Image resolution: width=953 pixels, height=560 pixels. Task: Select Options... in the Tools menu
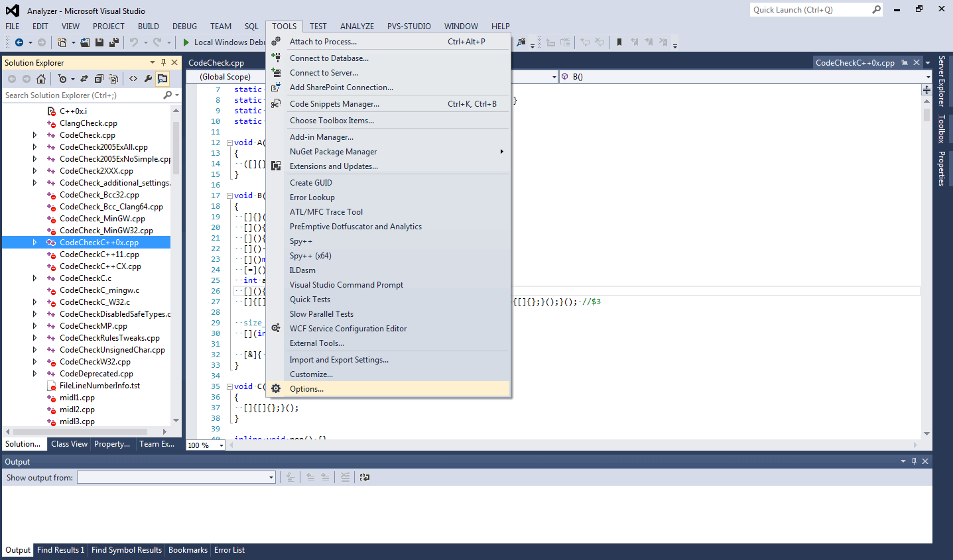coord(306,389)
